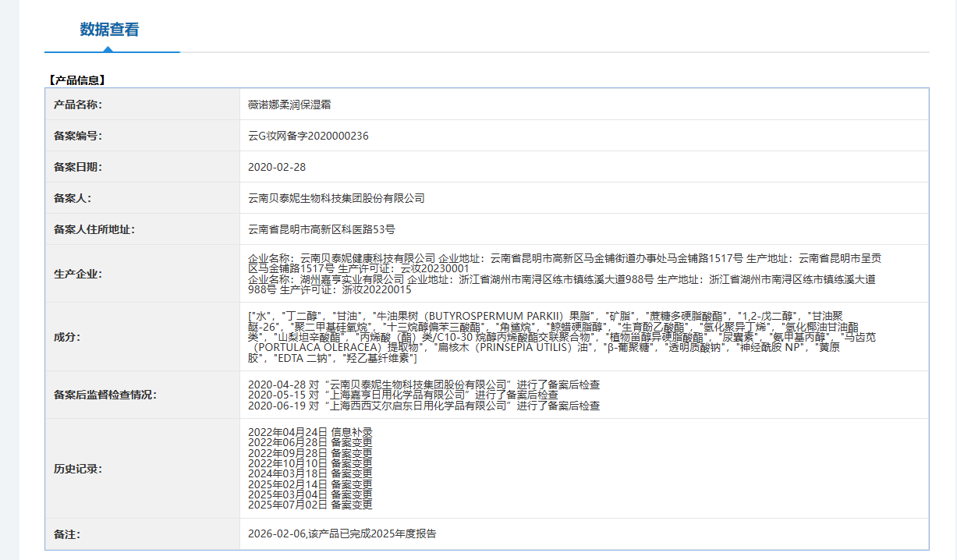Screen dimensions: 957x560
Task: Select the 数据查看 tab
Action: point(109,30)
